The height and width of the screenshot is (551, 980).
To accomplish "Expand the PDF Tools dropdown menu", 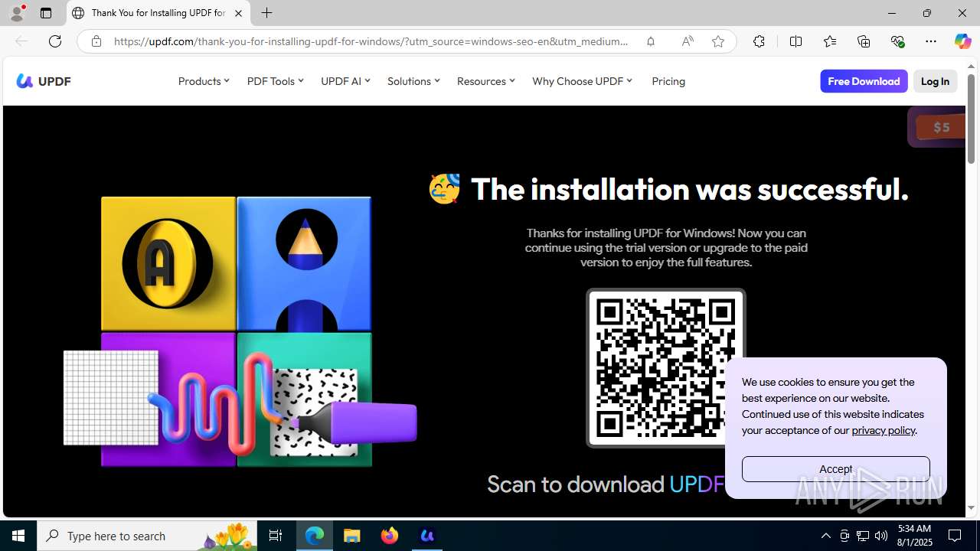I will click(275, 81).
